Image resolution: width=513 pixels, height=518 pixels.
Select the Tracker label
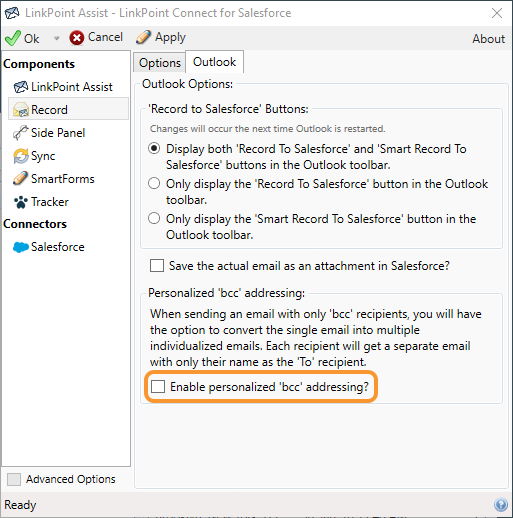click(50, 202)
